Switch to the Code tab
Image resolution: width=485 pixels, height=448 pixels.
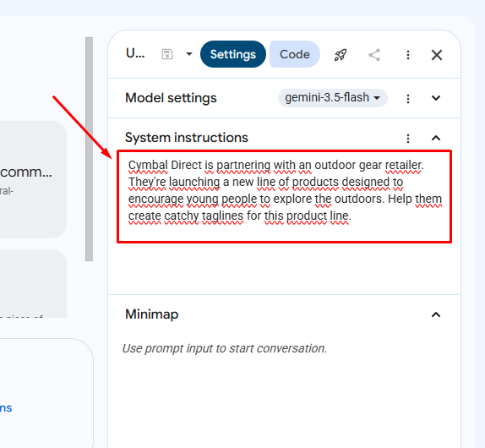coord(294,54)
